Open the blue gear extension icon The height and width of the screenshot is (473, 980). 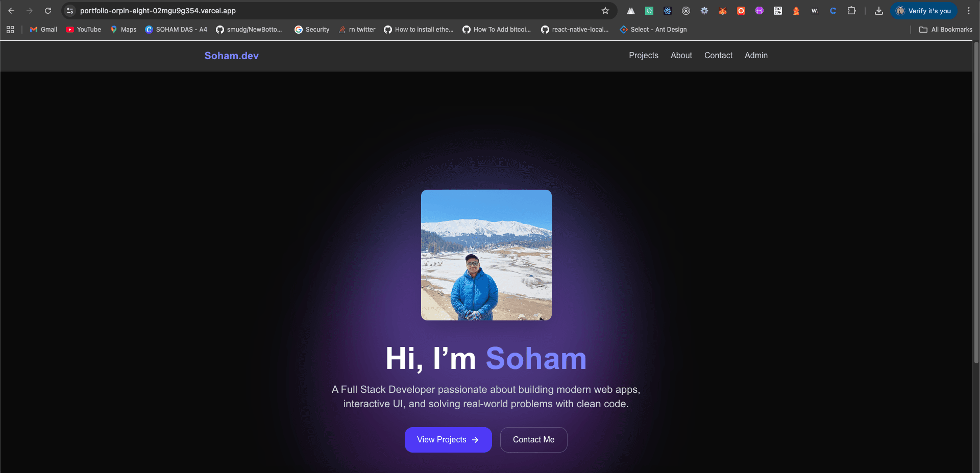[x=704, y=11]
